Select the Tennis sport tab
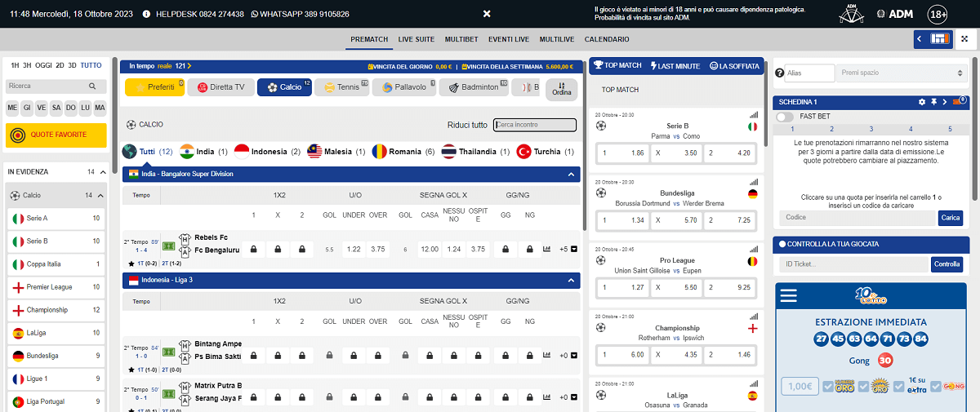This screenshot has width=980, height=412. (x=341, y=87)
